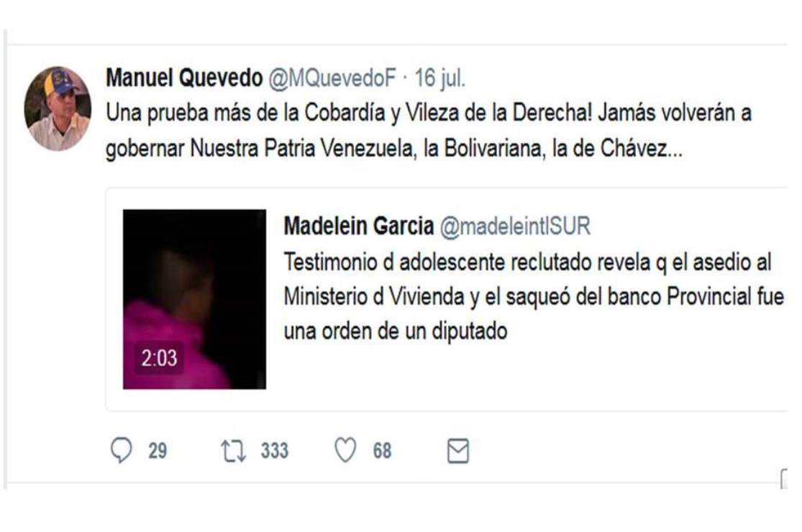The image size is (802, 532).
Task: Click the 2:03 video duration badge
Action: (x=159, y=358)
